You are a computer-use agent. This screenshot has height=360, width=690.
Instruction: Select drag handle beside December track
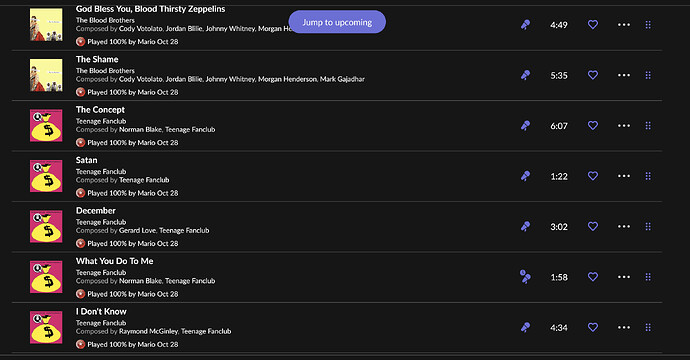[x=648, y=227]
